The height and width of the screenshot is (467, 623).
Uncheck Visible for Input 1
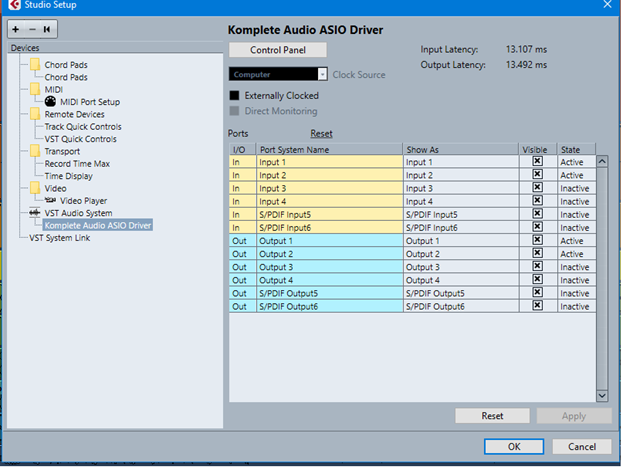(537, 161)
